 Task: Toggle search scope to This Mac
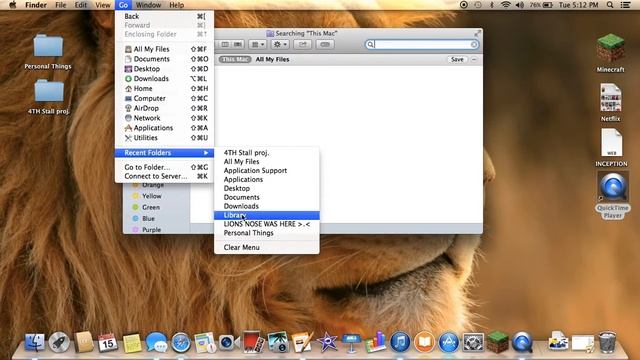[235, 60]
